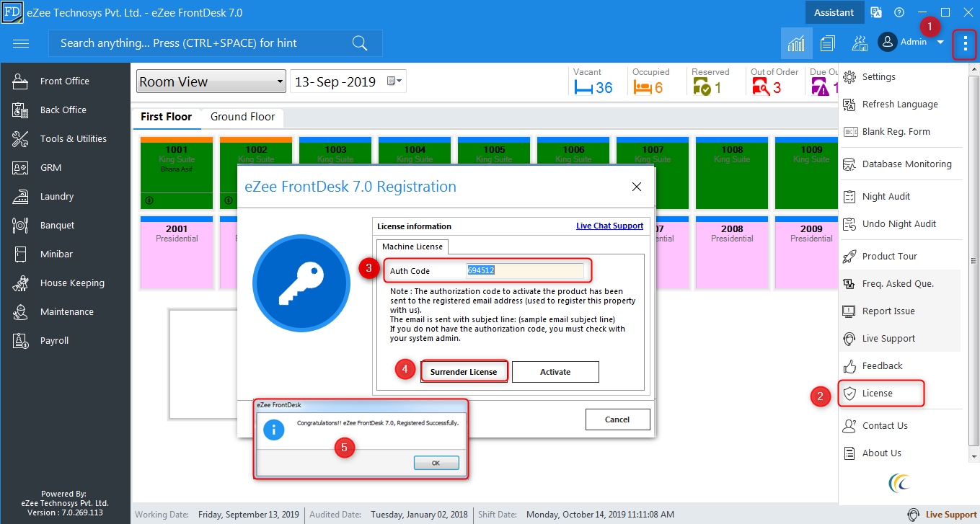Screen dimensions: 980x524
Task: Select room 1001 King Suite tile
Action: pos(177,173)
